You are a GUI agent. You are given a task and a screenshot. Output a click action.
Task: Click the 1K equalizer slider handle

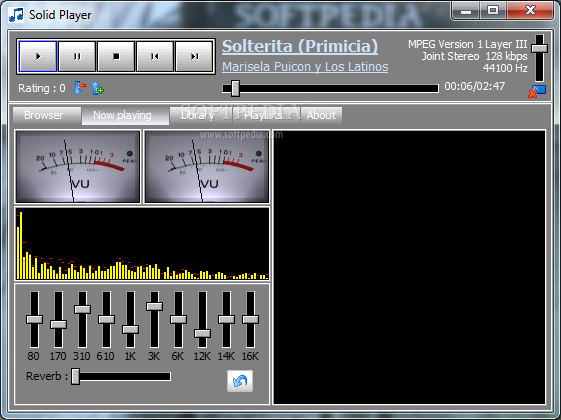130,329
